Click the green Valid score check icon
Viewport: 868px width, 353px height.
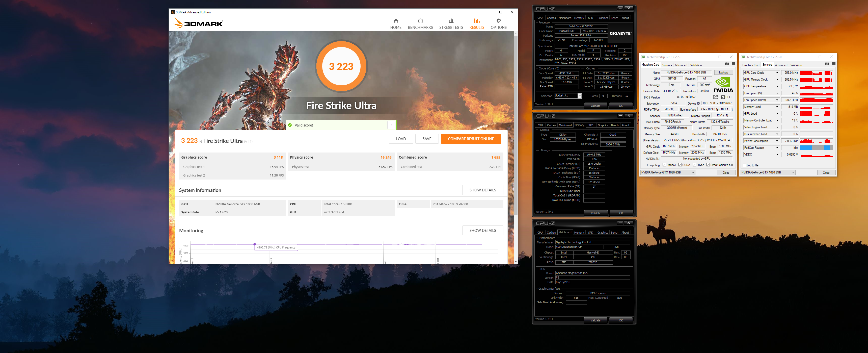click(290, 125)
